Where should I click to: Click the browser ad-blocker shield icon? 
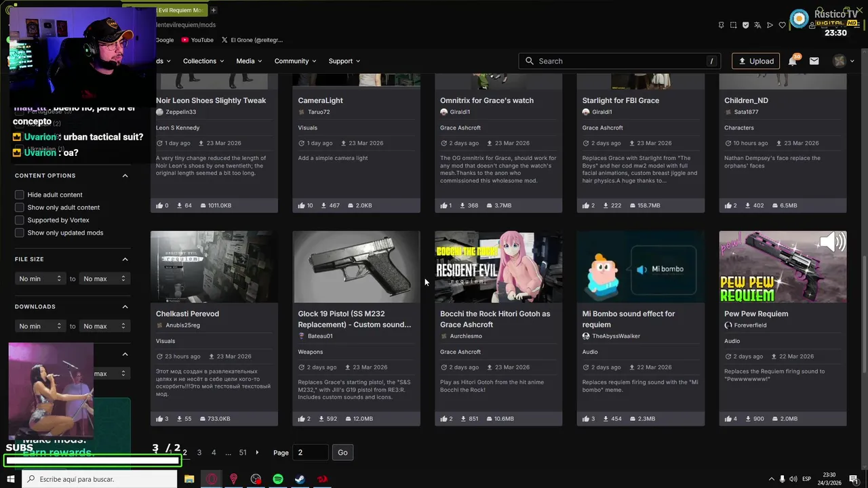tap(745, 25)
